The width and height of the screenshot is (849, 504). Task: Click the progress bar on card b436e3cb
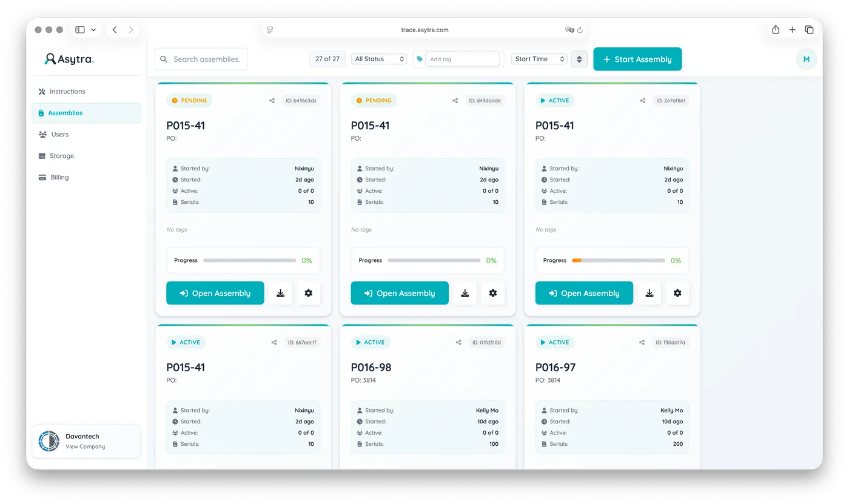249,260
